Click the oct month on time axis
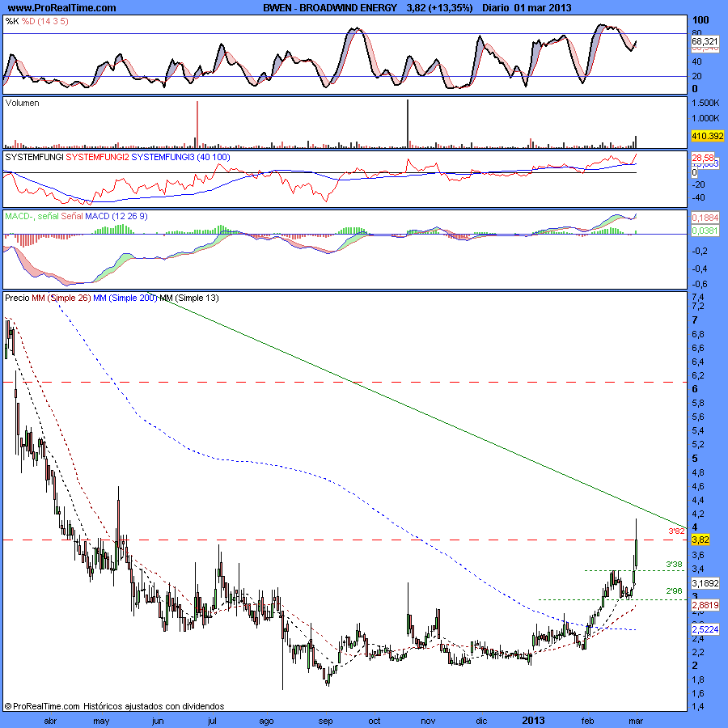The height and width of the screenshot is (728, 728). tap(374, 721)
